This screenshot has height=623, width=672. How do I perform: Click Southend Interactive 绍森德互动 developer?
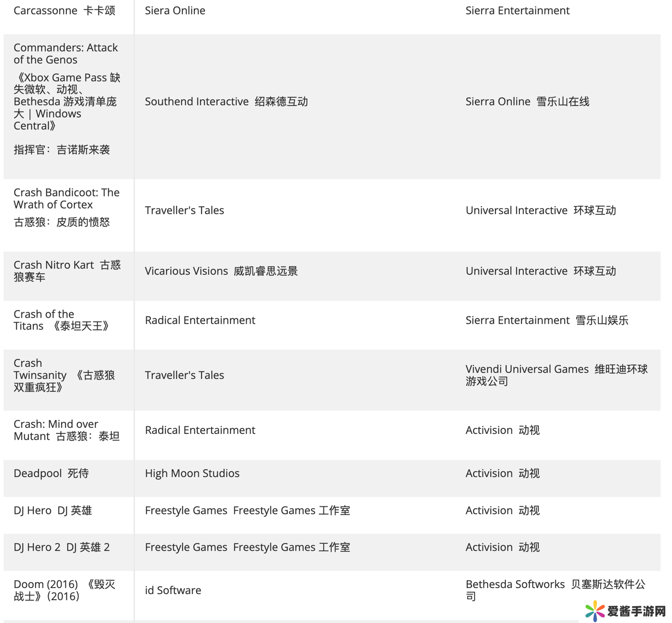click(x=226, y=102)
